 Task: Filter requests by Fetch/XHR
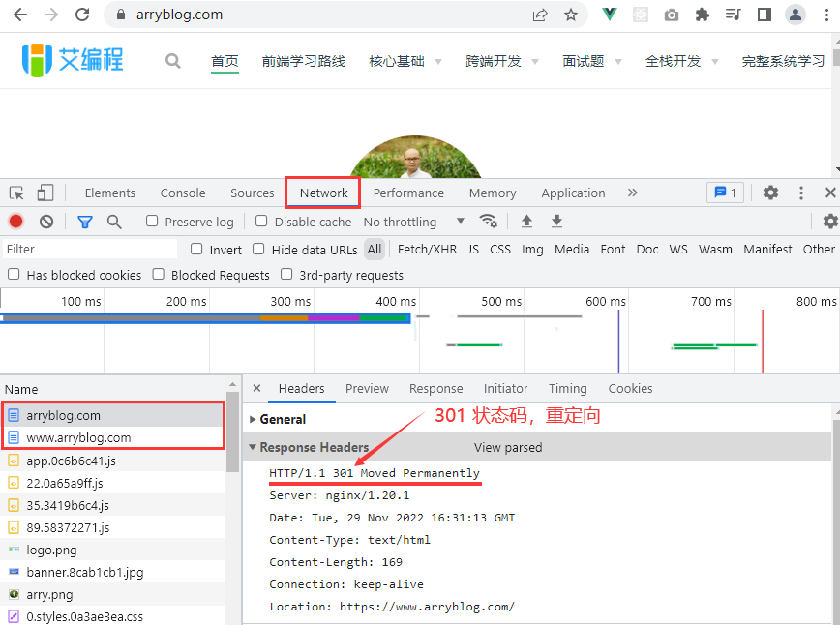click(427, 249)
